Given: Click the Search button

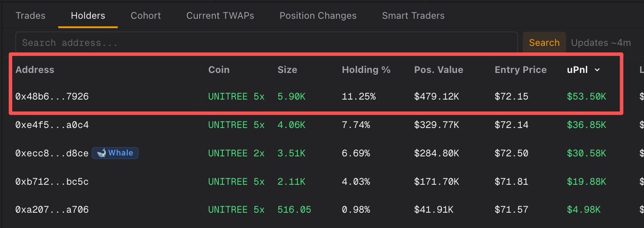Looking at the screenshot, I should click(x=544, y=43).
